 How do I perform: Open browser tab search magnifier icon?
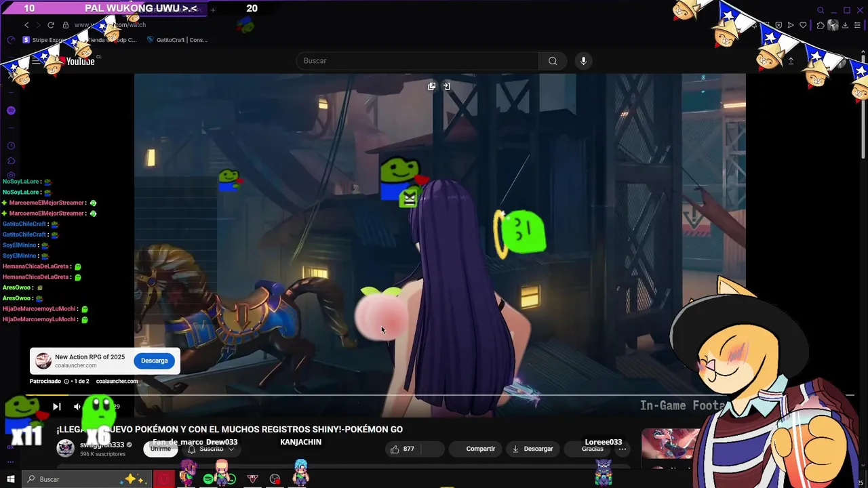pyautogui.click(x=821, y=10)
